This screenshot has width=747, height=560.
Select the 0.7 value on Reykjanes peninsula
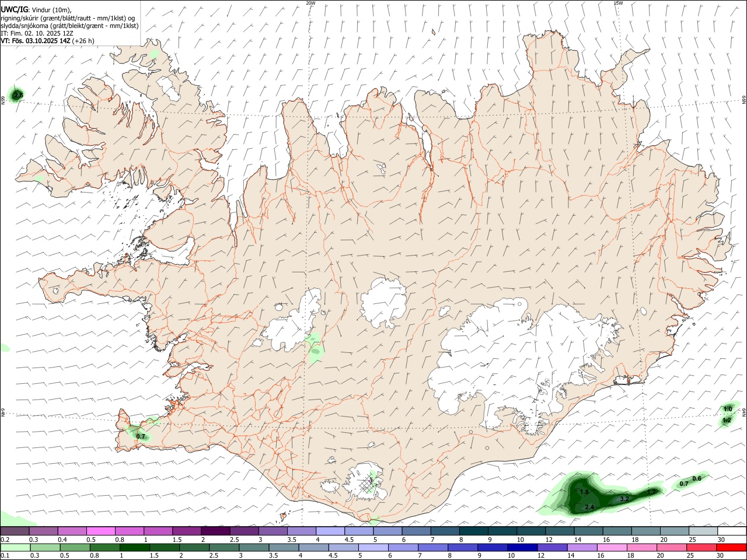click(141, 436)
